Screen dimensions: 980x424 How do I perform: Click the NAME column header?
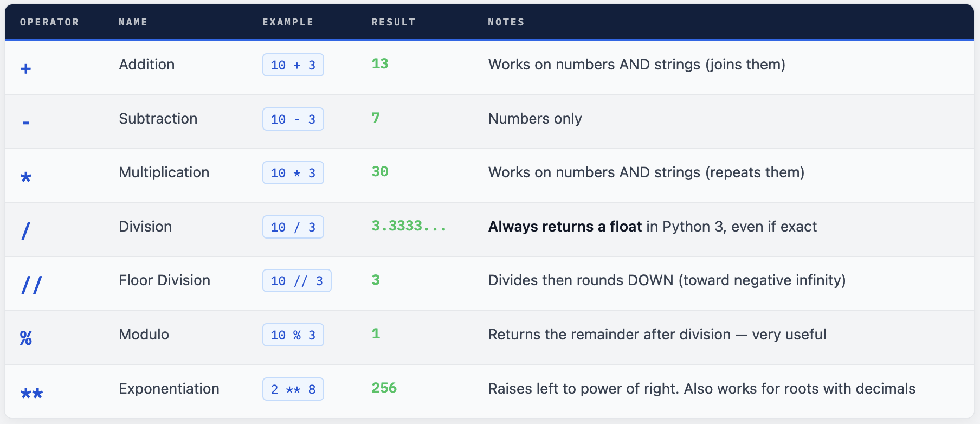tap(133, 22)
